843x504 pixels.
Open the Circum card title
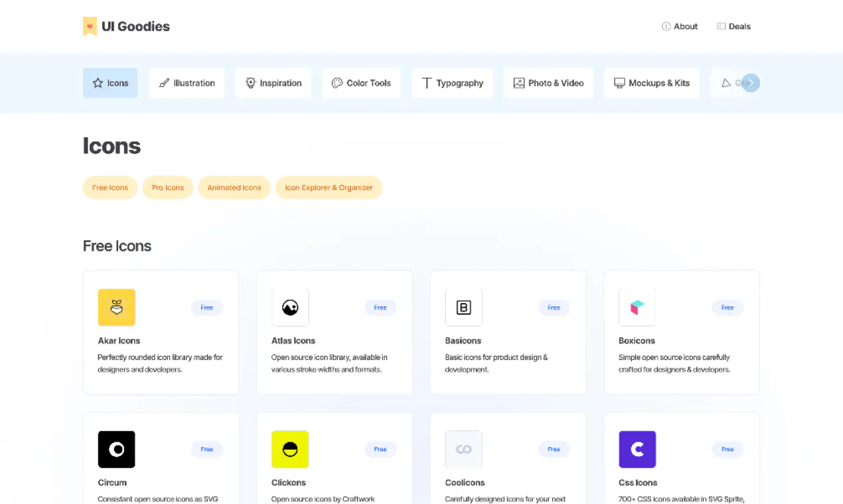click(x=112, y=483)
